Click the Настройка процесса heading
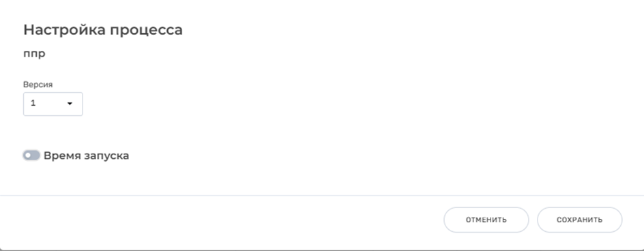 click(103, 30)
